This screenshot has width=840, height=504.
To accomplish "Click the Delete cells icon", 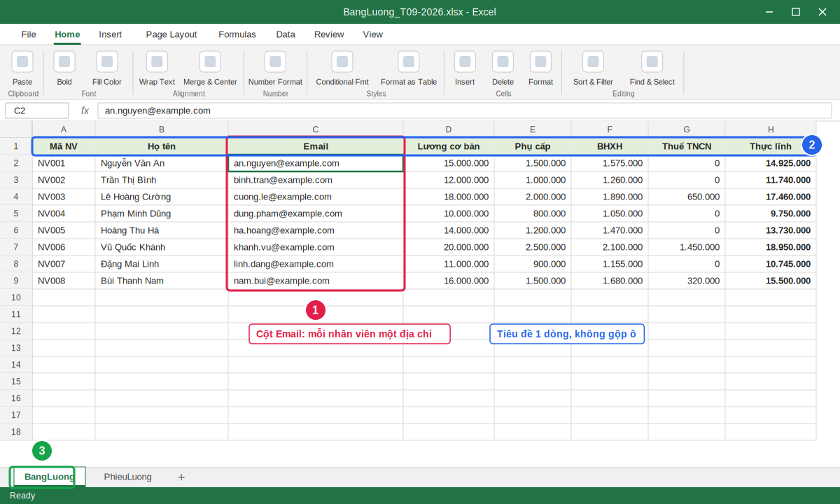I will [x=503, y=62].
